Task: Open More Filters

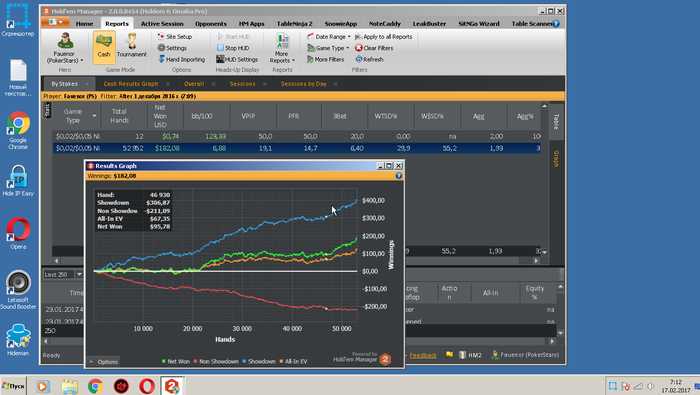Action: pos(325,59)
